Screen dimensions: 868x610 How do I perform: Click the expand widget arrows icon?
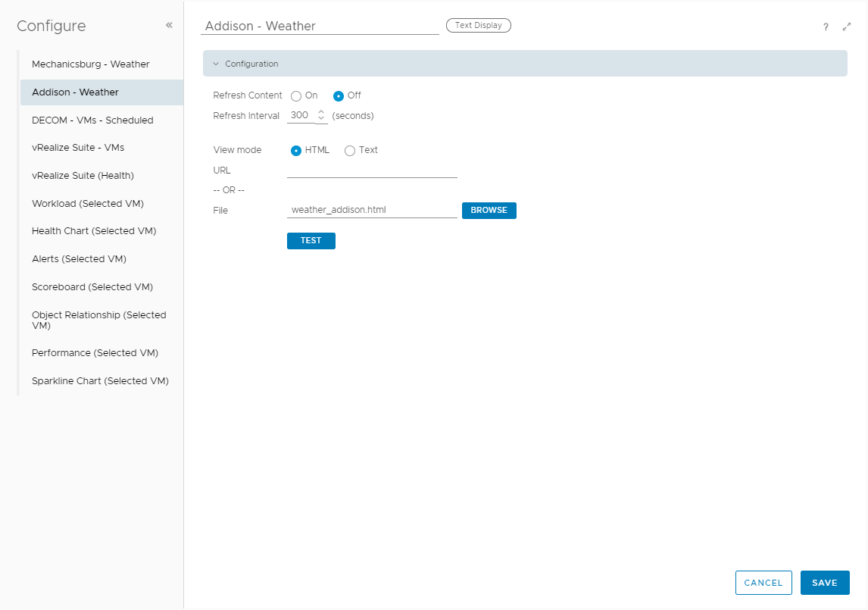click(847, 27)
